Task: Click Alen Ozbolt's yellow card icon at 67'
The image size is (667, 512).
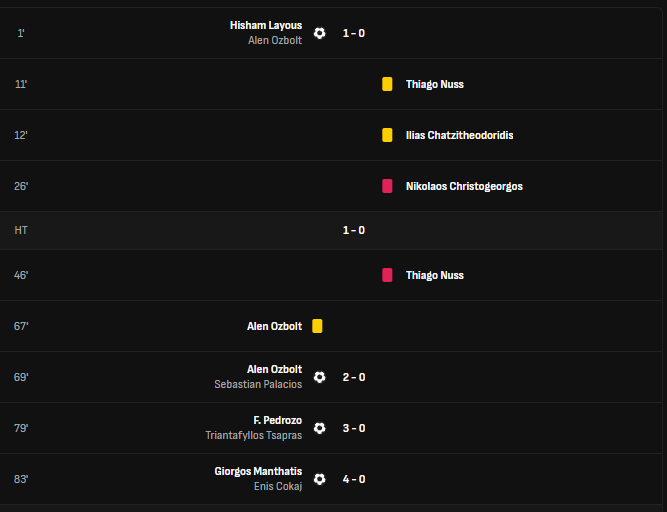Action: click(317, 326)
